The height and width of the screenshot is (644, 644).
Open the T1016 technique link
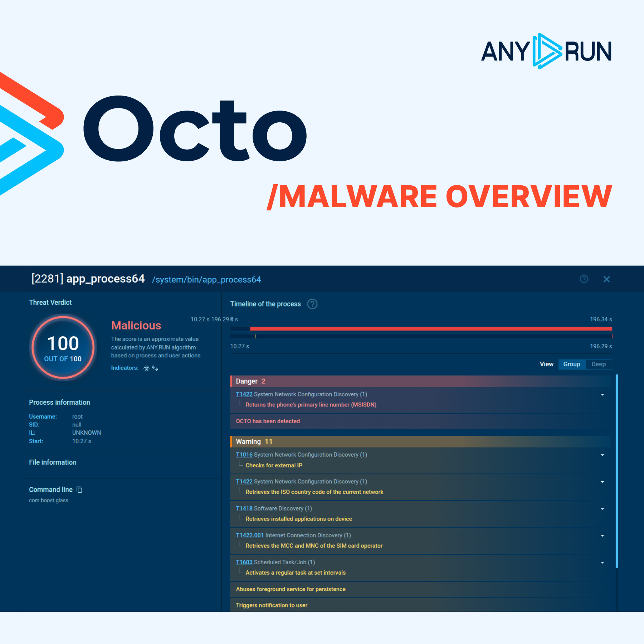pos(244,455)
